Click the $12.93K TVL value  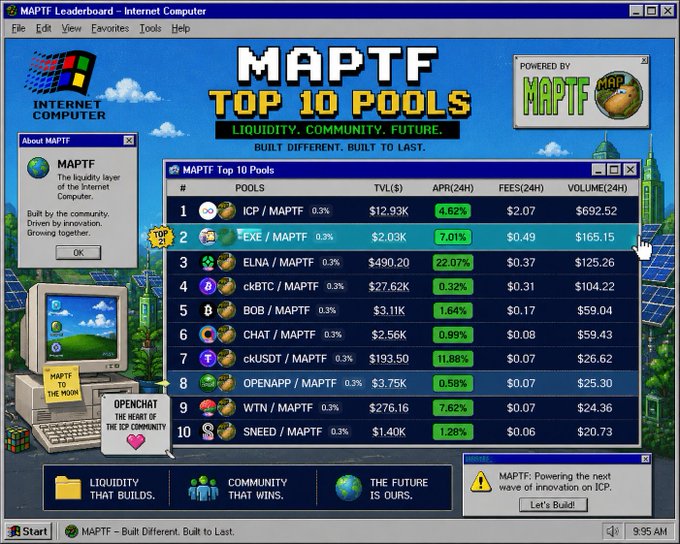tap(389, 211)
